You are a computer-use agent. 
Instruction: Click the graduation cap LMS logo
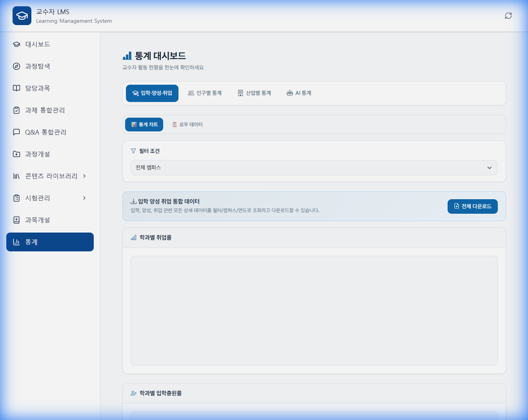[x=22, y=16]
